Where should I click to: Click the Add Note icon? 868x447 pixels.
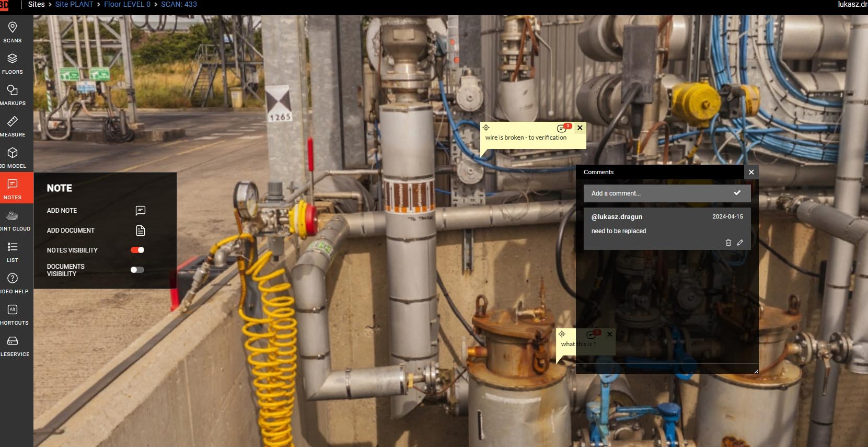140,211
